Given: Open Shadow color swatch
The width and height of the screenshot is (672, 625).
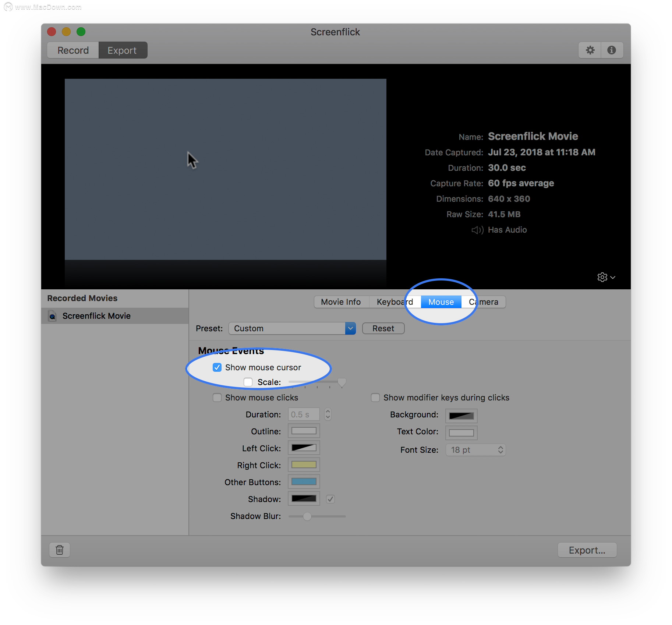Looking at the screenshot, I should (x=304, y=499).
